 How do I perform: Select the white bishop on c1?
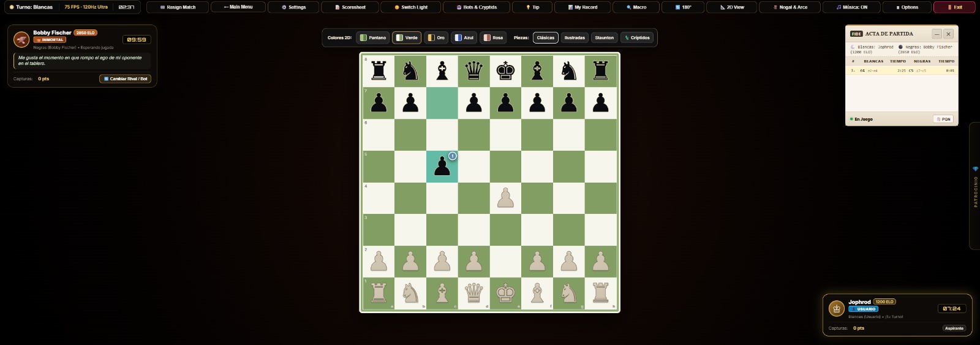(x=442, y=294)
